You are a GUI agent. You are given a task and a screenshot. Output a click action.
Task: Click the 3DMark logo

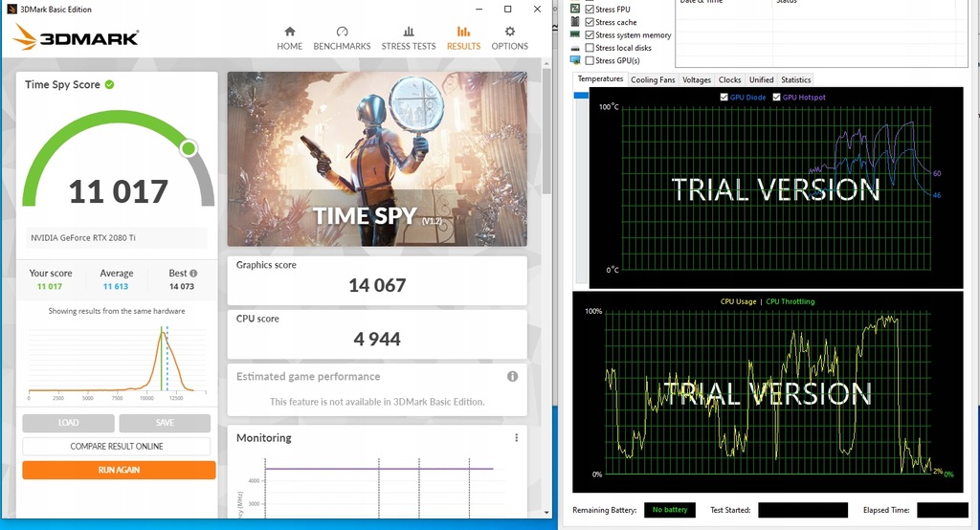point(75,37)
